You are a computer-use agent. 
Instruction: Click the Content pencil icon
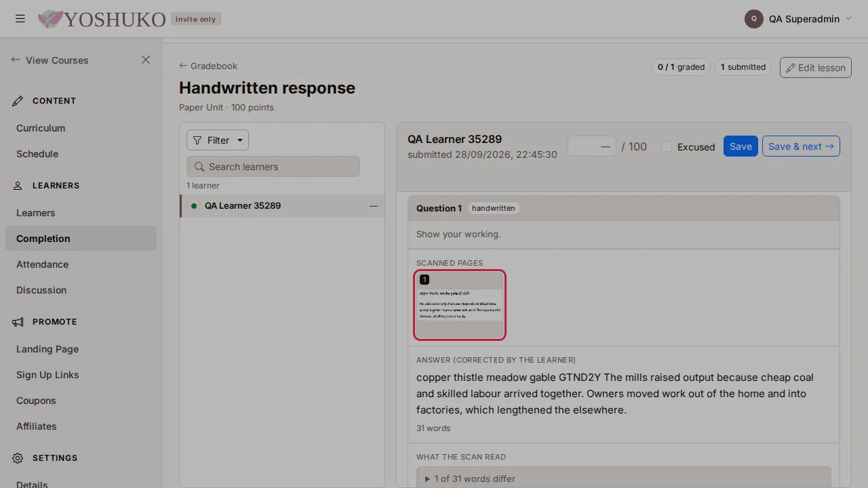pos(18,101)
